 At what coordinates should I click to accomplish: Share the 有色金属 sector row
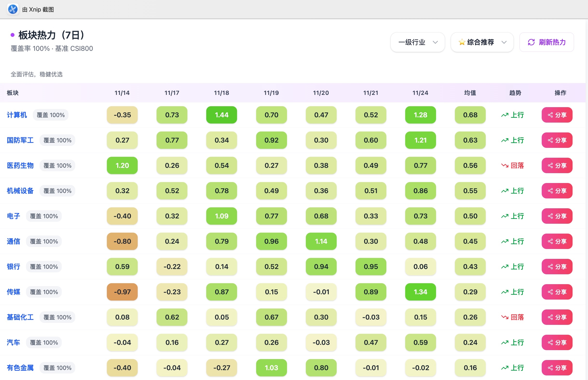(x=557, y=368)
